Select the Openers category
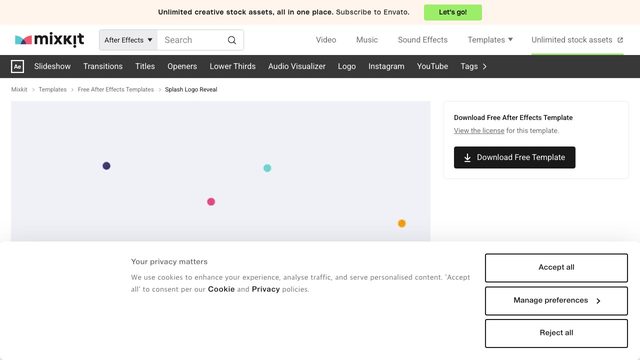The height and width of the screenshot is (360, 640). click(182, 66)
